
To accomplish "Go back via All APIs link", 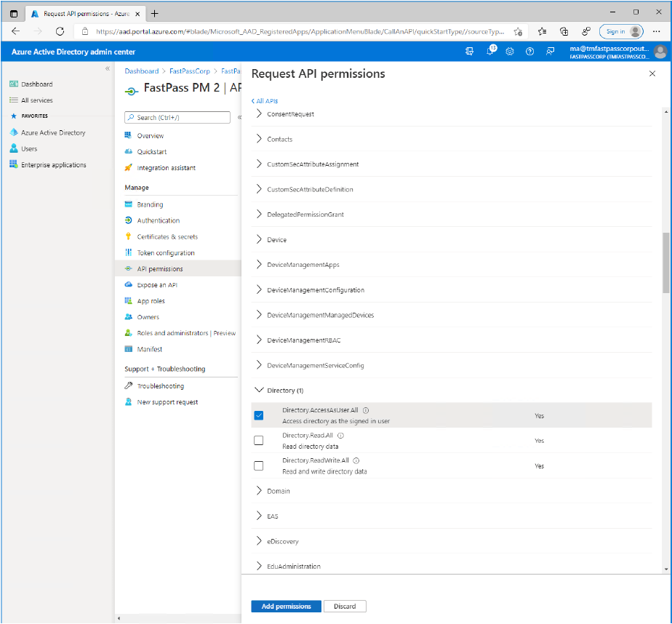I will tap(265, 101).
